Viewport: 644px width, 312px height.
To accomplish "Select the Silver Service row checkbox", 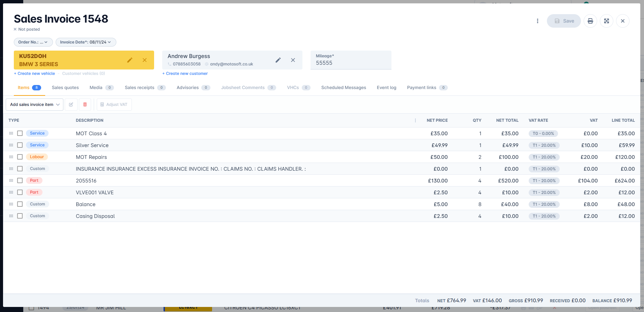I will (20, 145).
